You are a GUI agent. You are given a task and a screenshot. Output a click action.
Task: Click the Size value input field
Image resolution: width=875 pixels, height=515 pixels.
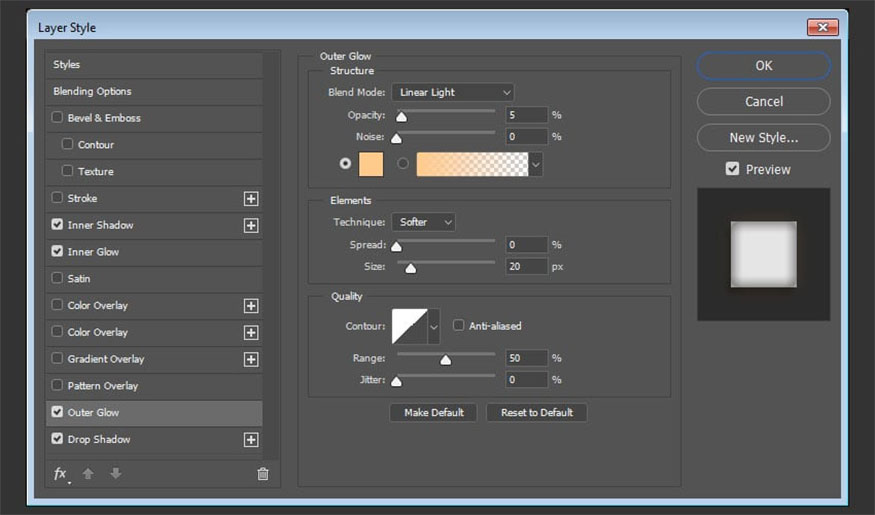click(x=526, y=266)
